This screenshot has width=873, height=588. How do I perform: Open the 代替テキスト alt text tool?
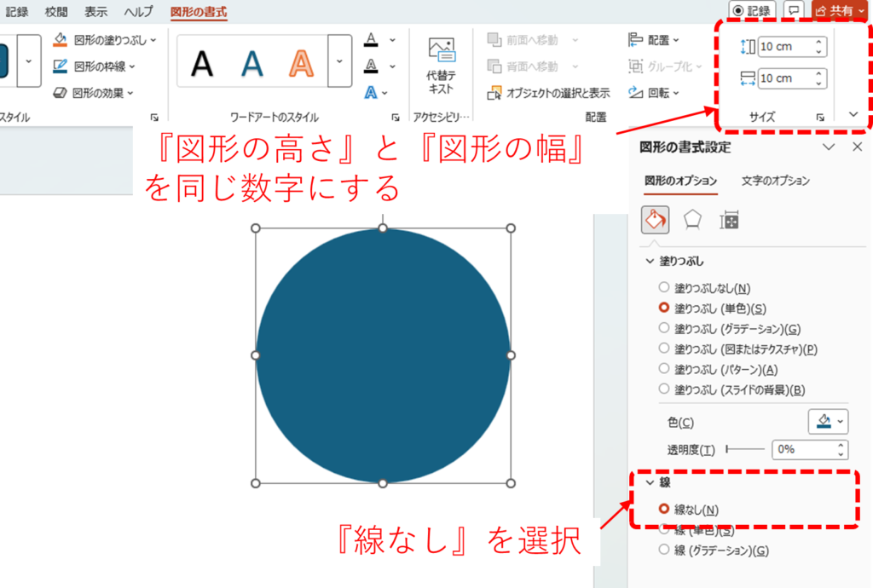point(441,65)
